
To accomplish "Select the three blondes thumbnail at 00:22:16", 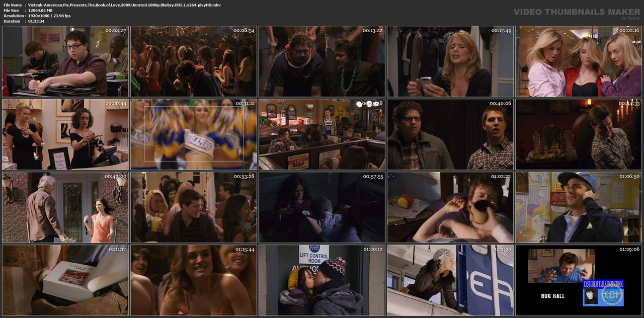I will (579, 61).
